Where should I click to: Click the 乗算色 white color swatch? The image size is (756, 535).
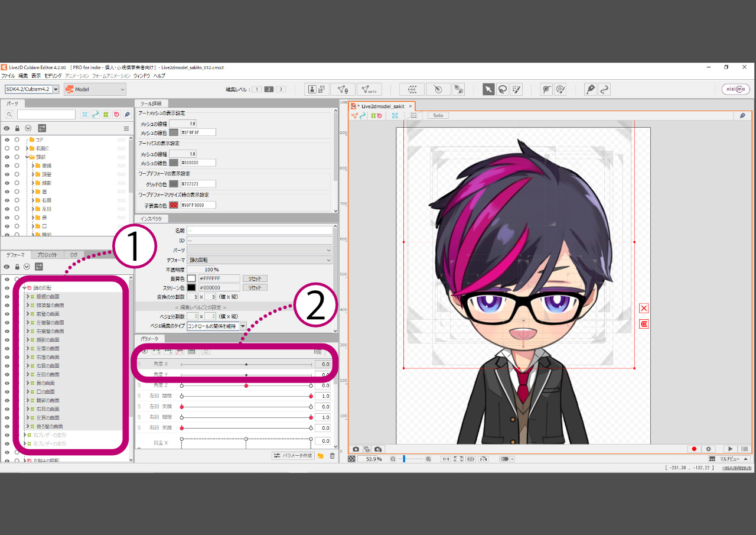tap(191, 278)
